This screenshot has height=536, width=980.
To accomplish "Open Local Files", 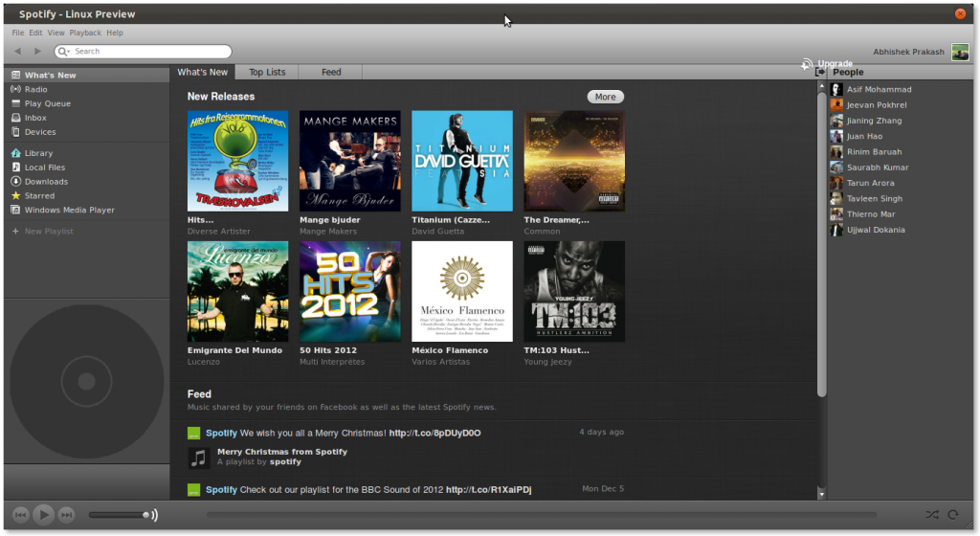I will 86,167.
